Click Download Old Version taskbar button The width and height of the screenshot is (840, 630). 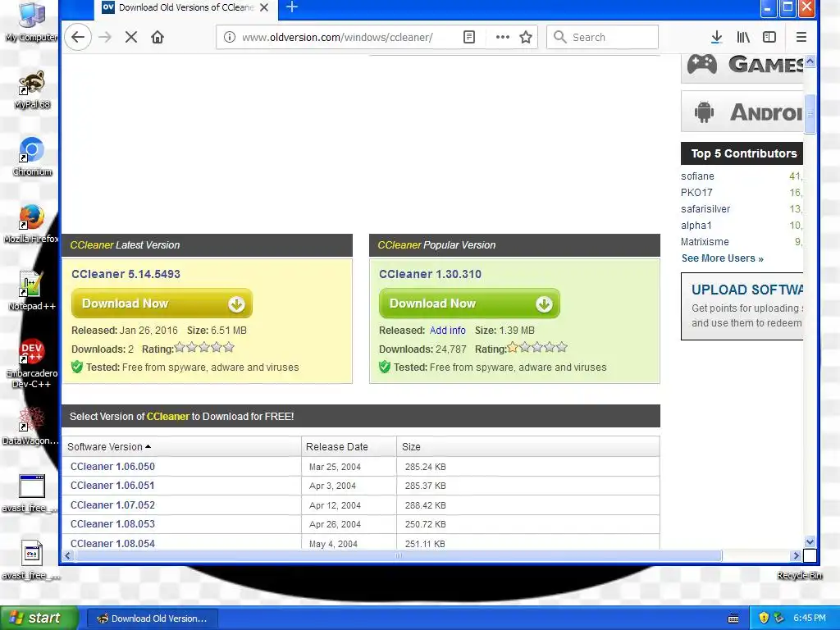(x=152, y=619)
